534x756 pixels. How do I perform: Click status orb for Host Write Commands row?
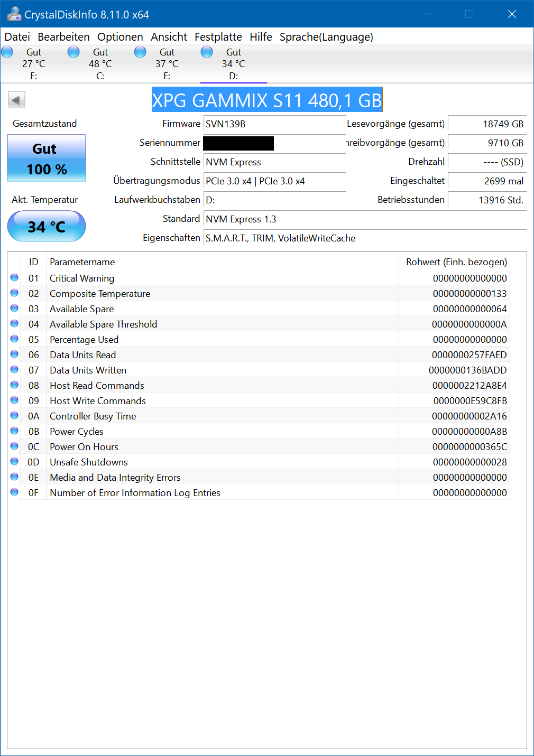[14, 400]
